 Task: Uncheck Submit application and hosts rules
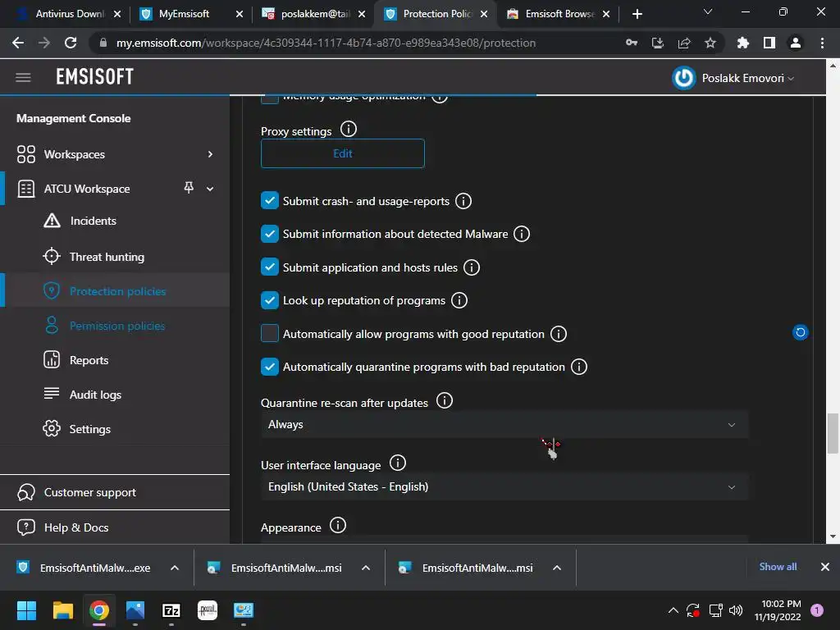(x=269, y=267)
